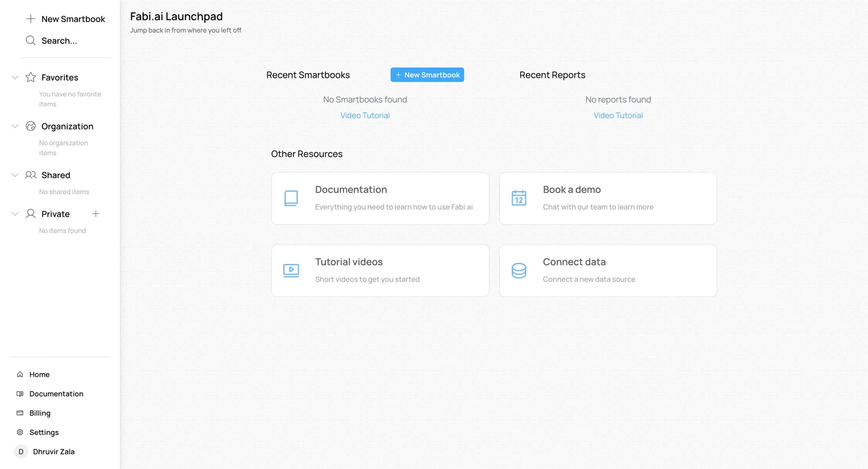Collapse the Favorites section chevron
Viewport: 868px width, 469px height.
(15, 77)
